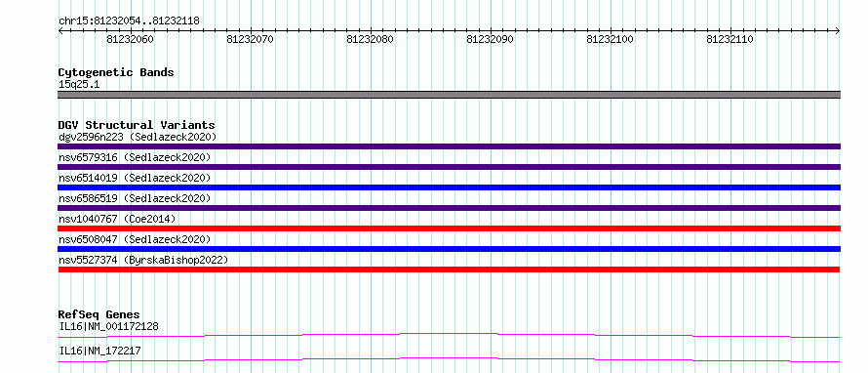Click the dgv2596n223 (Sedlazeck2020) label
The height and width of the screenshot is (373, 868).
pyautogui.click(x=138, y=137)
